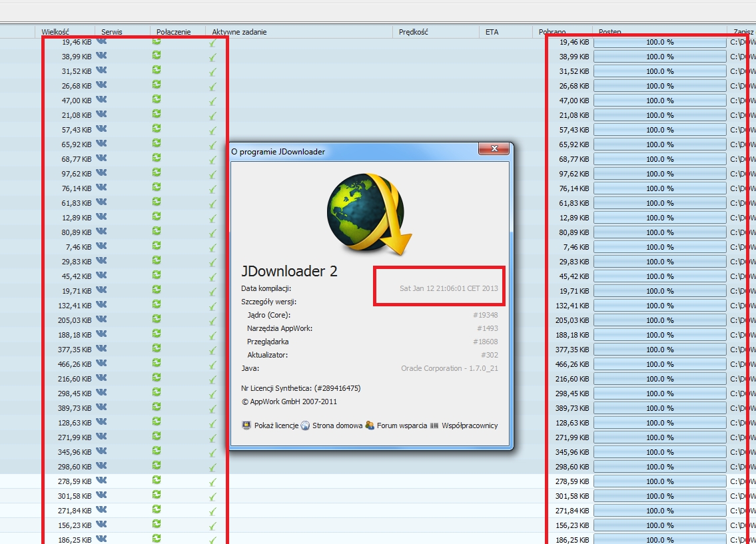Viewport: 756px width, 544px height.
Task: Click the VK service icon in the 466,26 KiB row
Action: 101,364
